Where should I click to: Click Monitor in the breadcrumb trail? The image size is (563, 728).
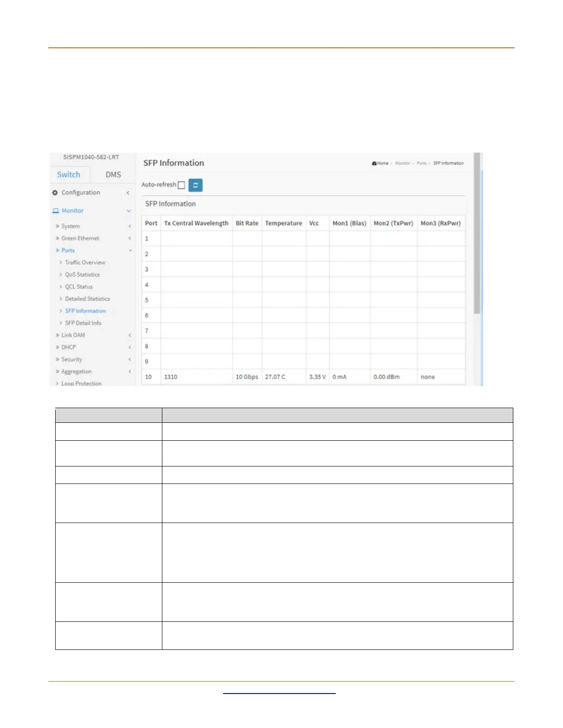coord(402,163)
